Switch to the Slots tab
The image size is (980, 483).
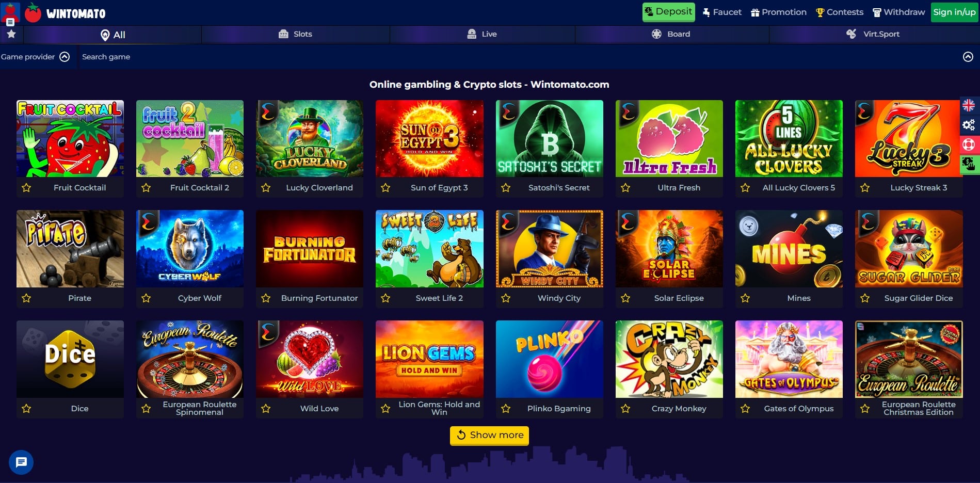tap(295, 34)
